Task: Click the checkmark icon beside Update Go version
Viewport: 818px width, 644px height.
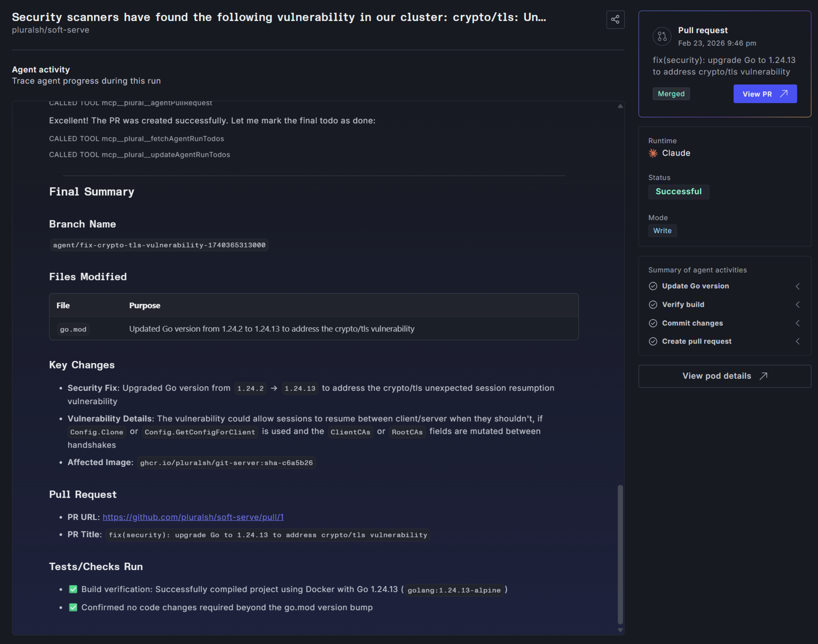Action: point(653,286)
